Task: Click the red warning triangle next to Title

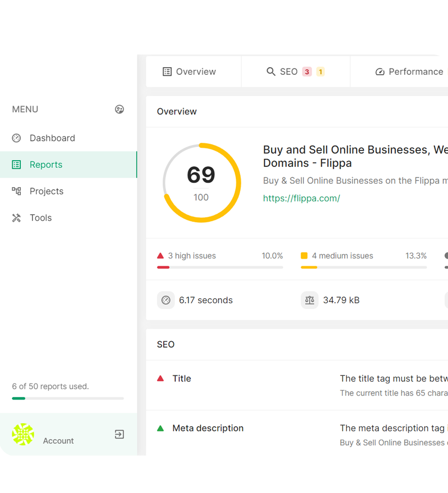Action: [161, 378]
